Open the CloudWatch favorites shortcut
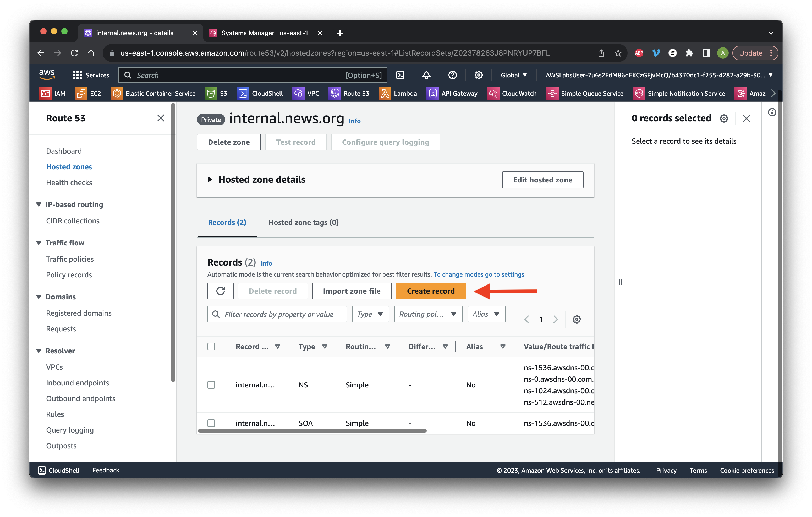The width and height of the screenshot is (812, 517). pyautogui.click(x=512, y=94)
